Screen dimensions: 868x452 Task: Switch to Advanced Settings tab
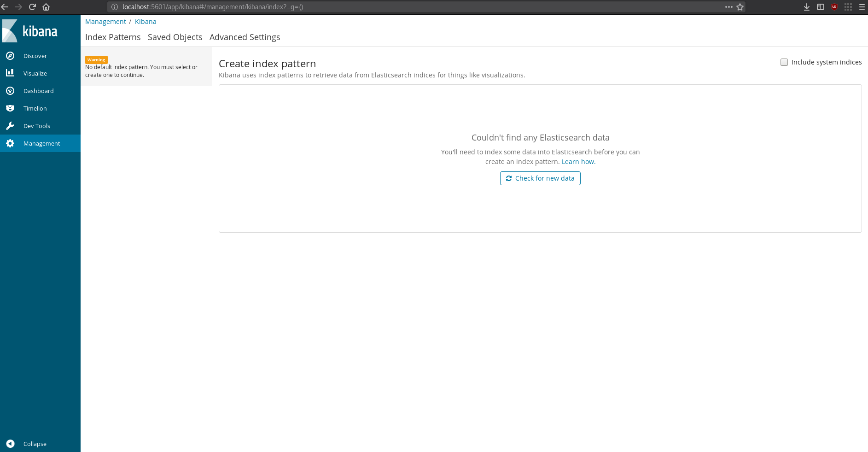pos(245,37)
